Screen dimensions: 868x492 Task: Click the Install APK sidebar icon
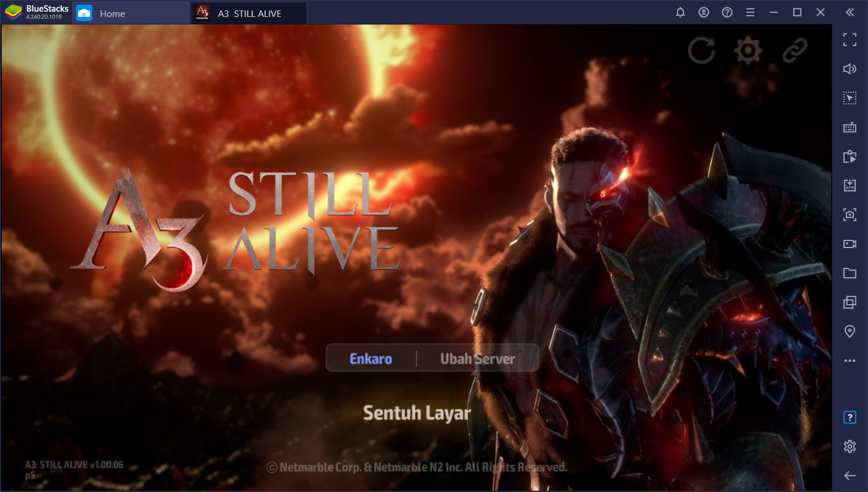tap(850, 186)
